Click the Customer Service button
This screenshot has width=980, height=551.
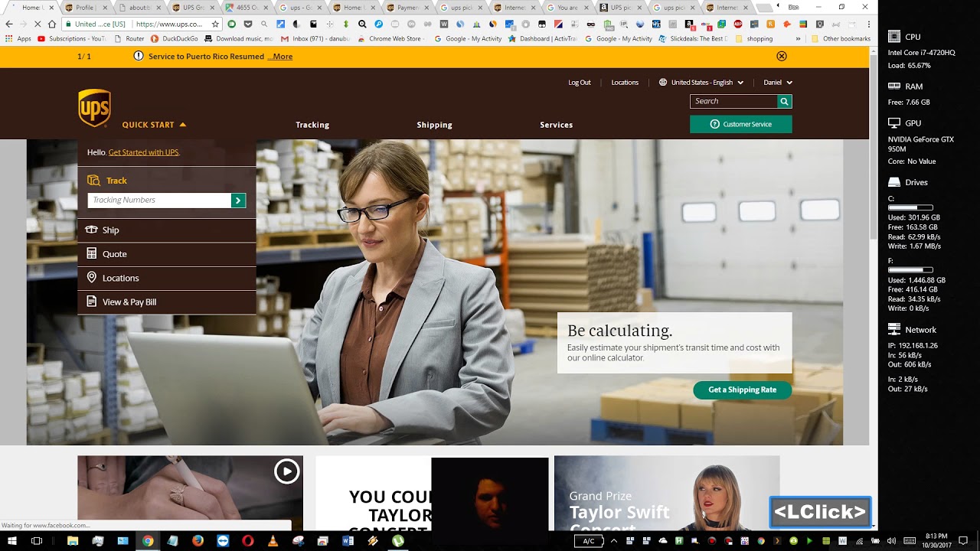[740, 124]
